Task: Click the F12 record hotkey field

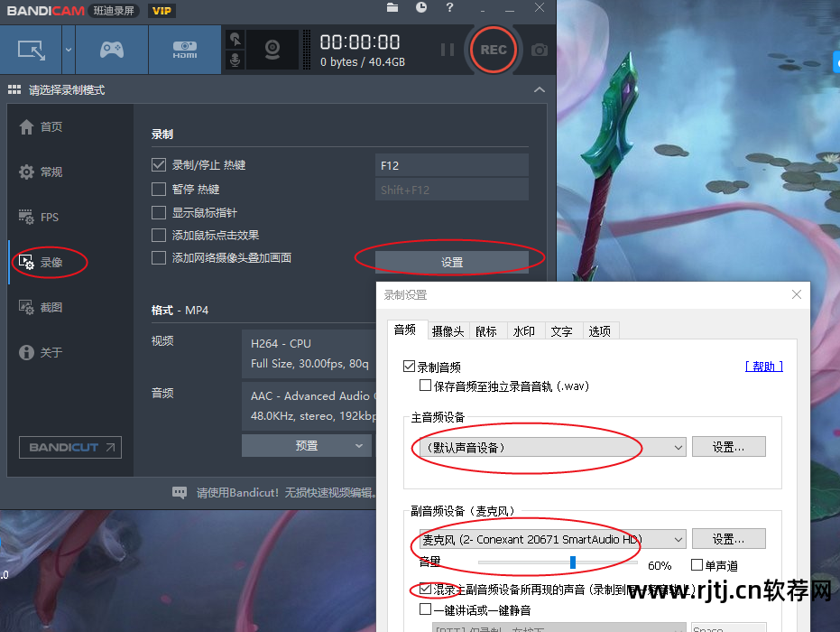Action: coord(452,165)
